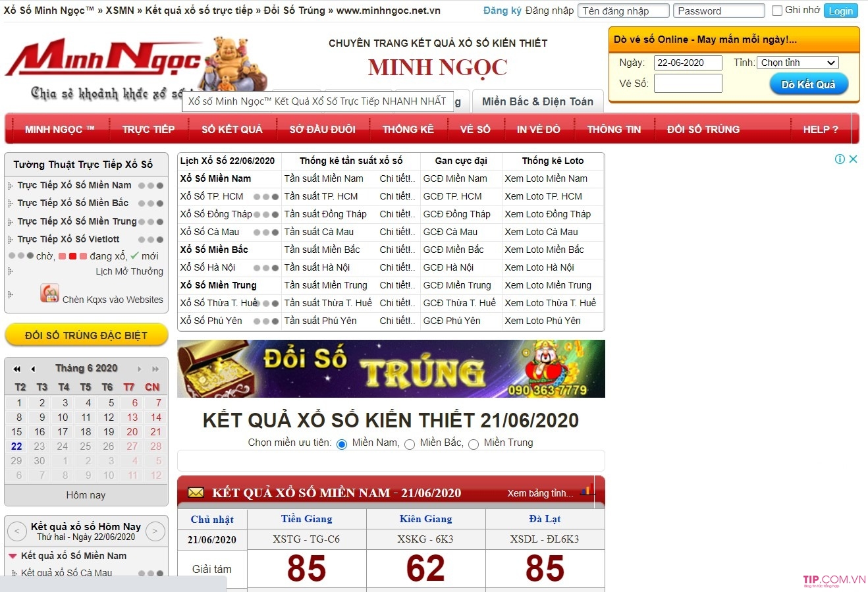Open the SỚ ĐẦU ĐUÔI menu
868x592 pixels.
[323, 129]
